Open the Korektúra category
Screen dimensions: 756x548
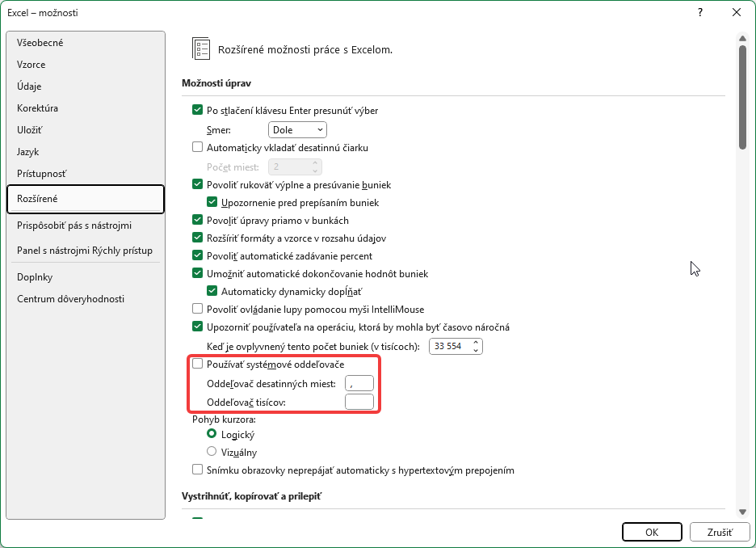click(x=86, y=108)
